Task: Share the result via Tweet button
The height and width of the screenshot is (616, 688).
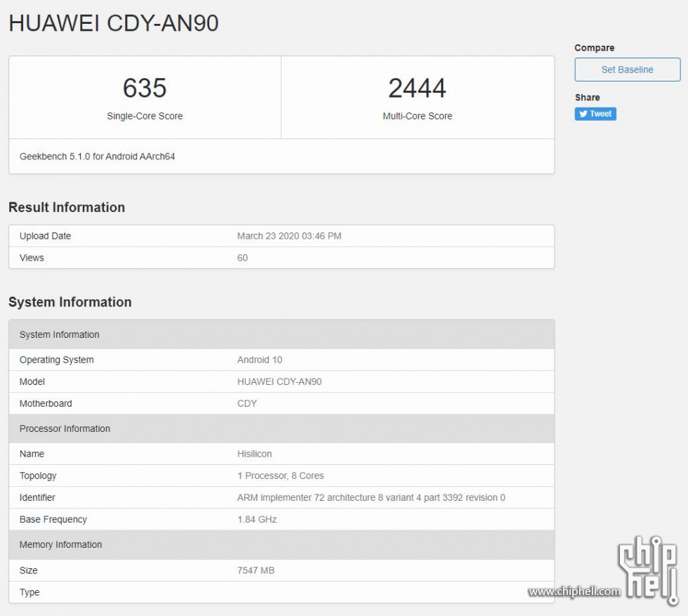Action: [595, 114]
